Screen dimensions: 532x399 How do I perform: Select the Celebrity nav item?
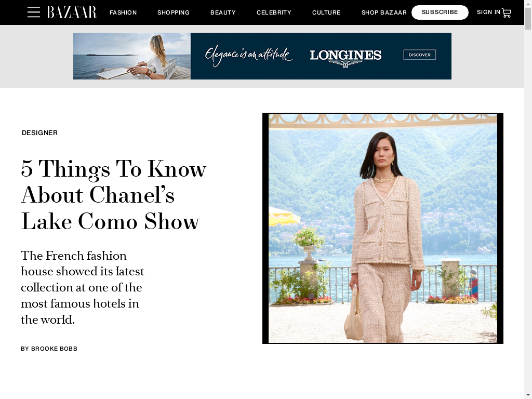click(274, 12)
